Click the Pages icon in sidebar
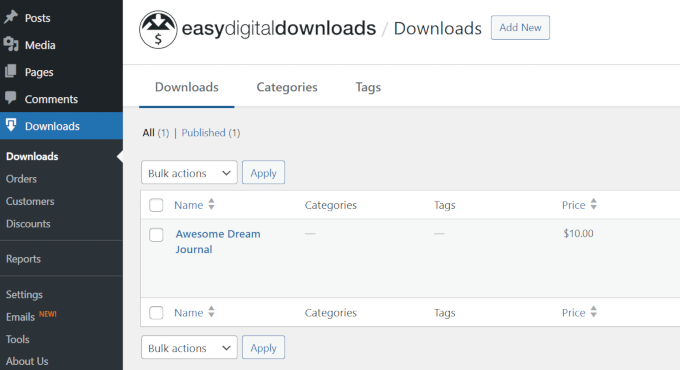 [11, 71]
